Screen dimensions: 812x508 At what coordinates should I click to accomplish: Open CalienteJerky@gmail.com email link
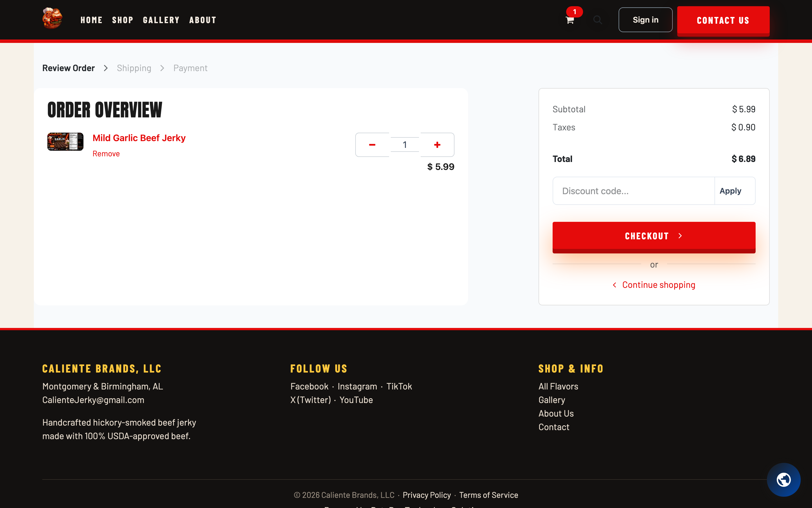93,400
